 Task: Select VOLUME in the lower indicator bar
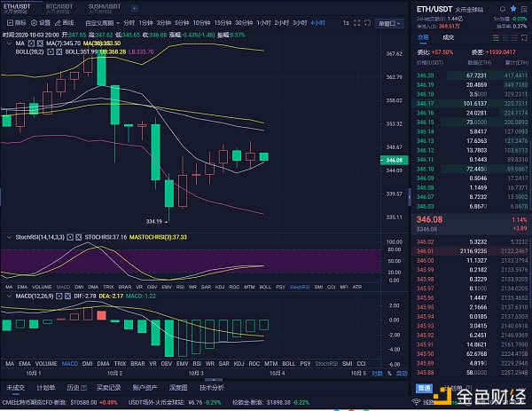(46, 363)
